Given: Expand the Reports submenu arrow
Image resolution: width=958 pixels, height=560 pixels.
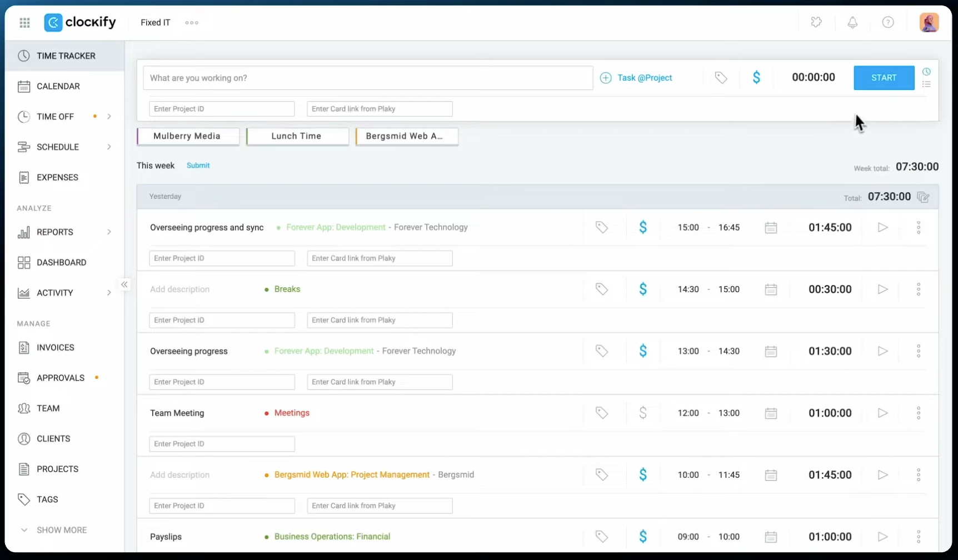Looking at the screenshot, I should 109,232.
